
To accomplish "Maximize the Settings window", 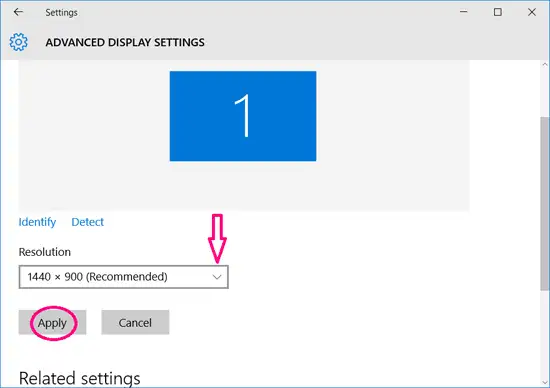I will [x=497, y=12].
